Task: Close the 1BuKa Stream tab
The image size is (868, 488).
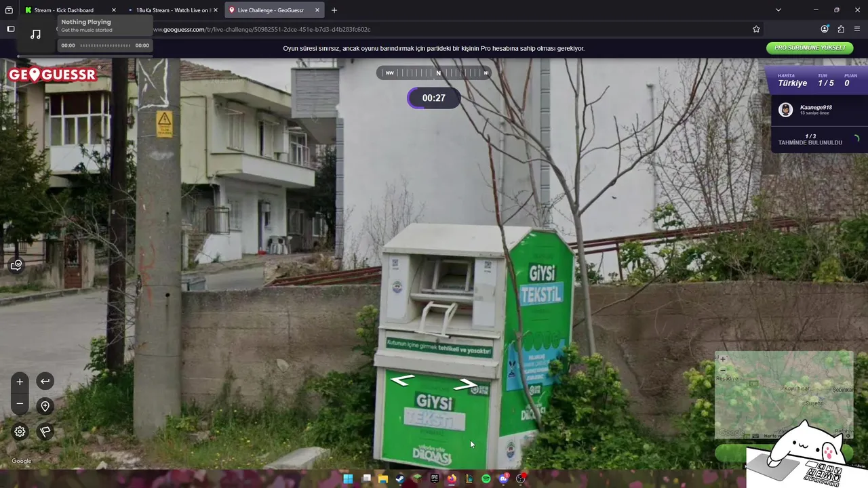Action: click(216, 10)
